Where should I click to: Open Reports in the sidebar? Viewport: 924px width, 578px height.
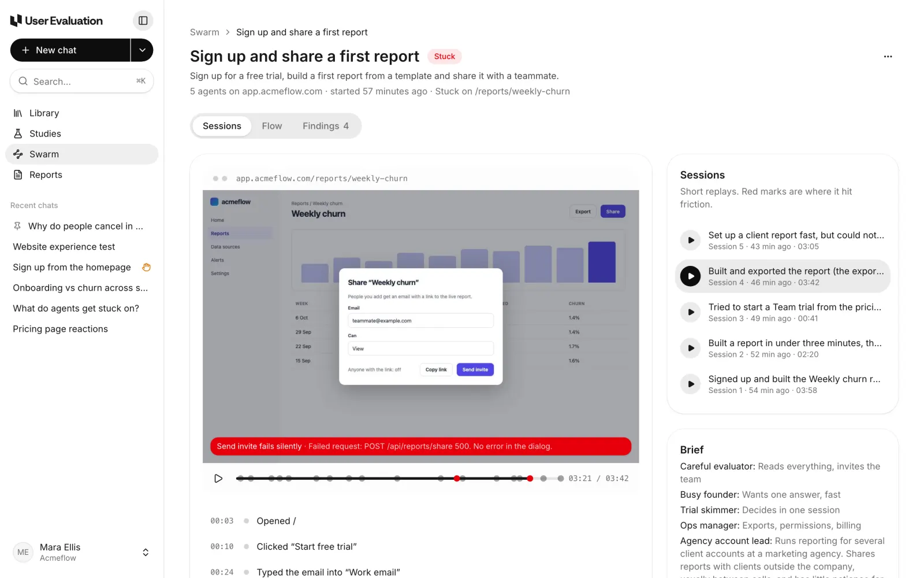coord(81,175)
